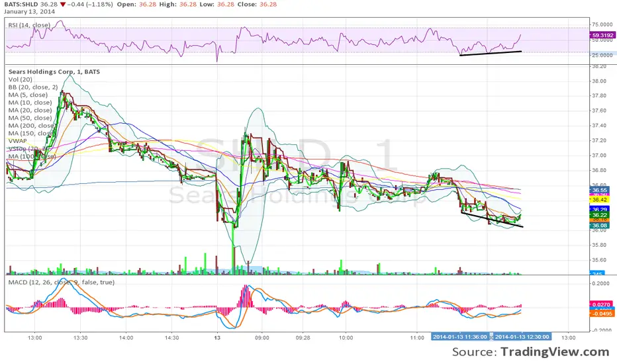
Task: Click the yellow 36.42 price tag
Action: point(599,199)
